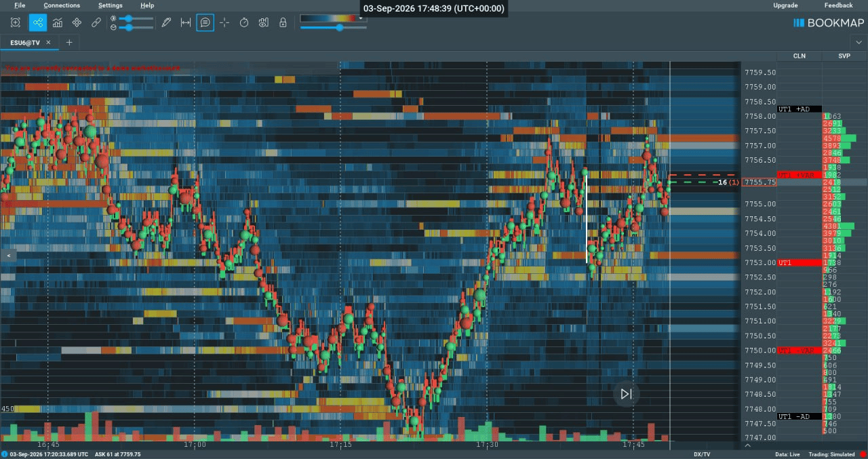Click the UT1 -VAR level label
868x459 pixels.
(799, 351)
